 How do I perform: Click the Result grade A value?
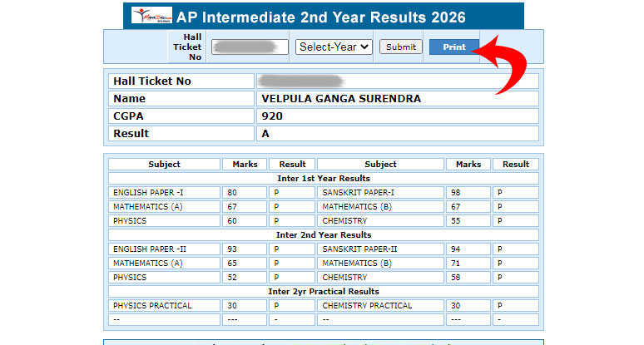click(x=265, y=134)
